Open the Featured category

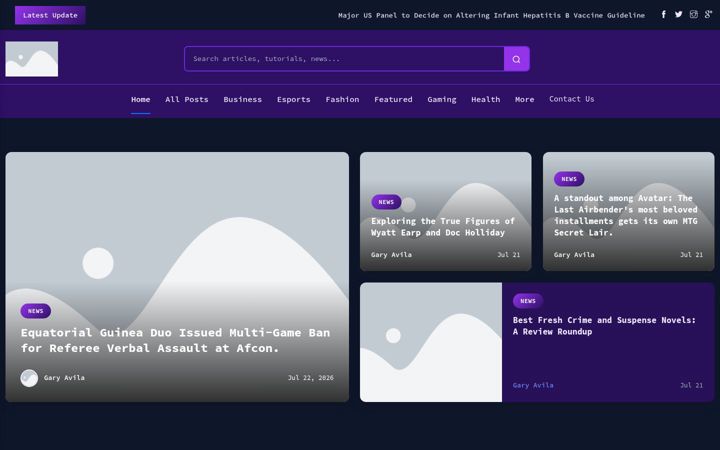[393, 99]
